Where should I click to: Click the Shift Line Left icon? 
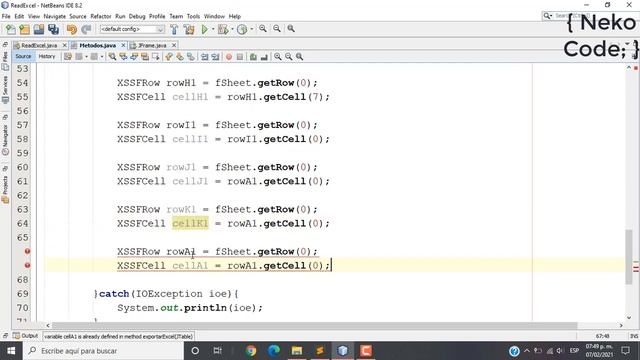[x=204, y=57]
